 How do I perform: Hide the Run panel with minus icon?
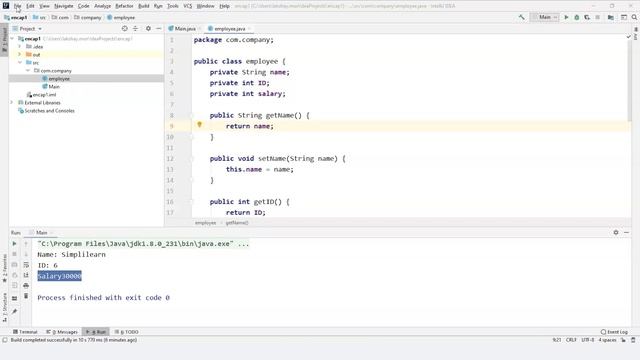coord(627,232)
